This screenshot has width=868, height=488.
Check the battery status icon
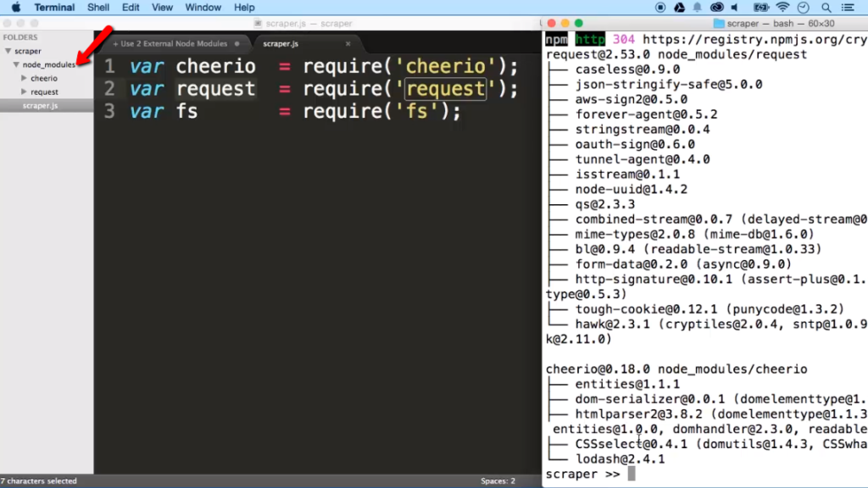[x=761, y=8]
